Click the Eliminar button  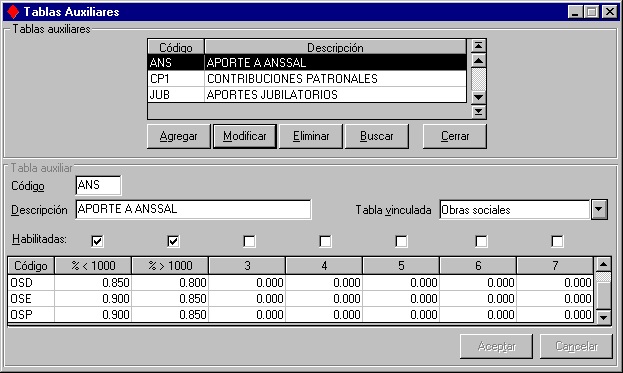311,136
